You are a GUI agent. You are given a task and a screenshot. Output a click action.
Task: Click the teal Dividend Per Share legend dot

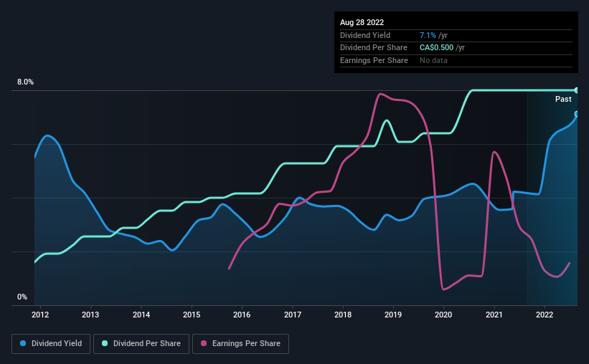[105, 343]
